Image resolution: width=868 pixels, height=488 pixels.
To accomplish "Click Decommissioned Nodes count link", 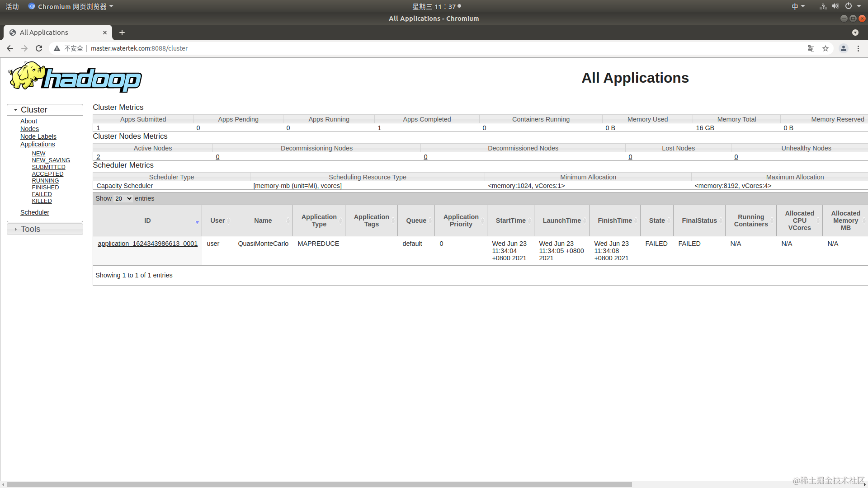I will coord(425,157).
